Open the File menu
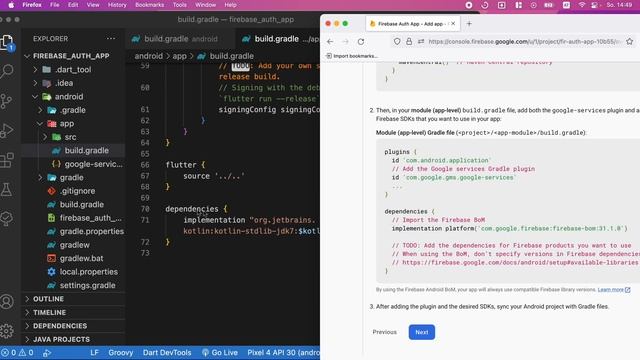Viewport: 640px width, 360px height. pos(54,5)
